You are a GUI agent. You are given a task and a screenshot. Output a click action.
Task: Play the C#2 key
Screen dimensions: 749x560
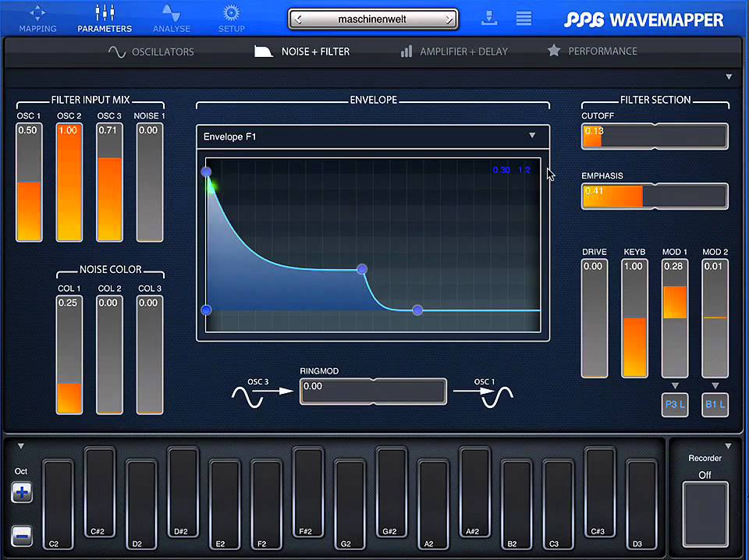(x=100, y=492)
